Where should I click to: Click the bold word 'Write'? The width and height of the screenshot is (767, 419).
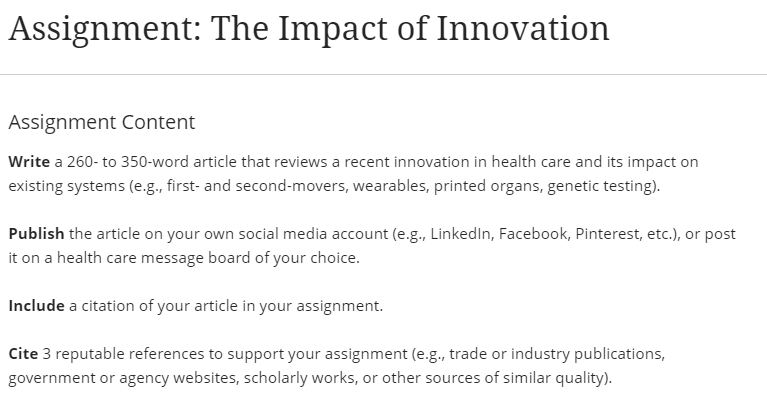(29, 162)
